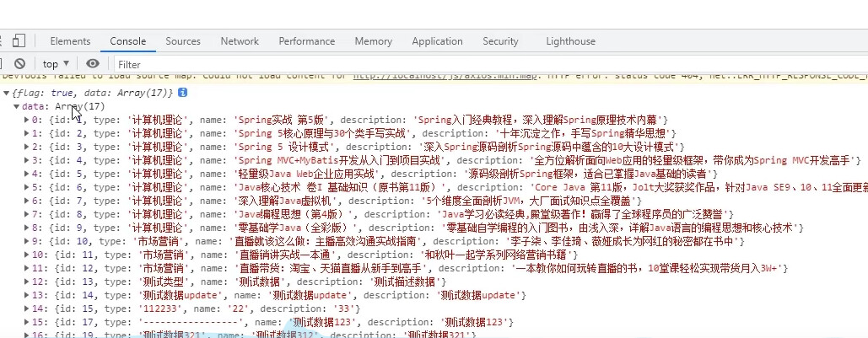Expand array item 12 with id 13

[27, 282]
